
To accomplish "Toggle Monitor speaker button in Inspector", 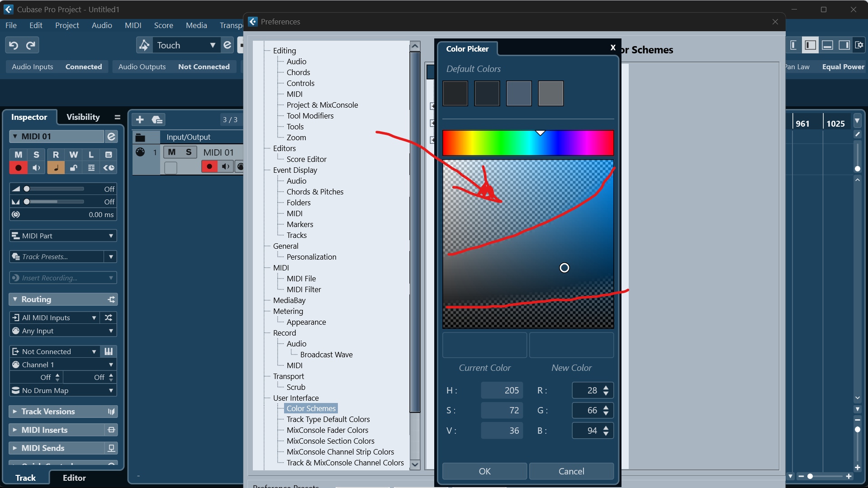I will 36,168.
